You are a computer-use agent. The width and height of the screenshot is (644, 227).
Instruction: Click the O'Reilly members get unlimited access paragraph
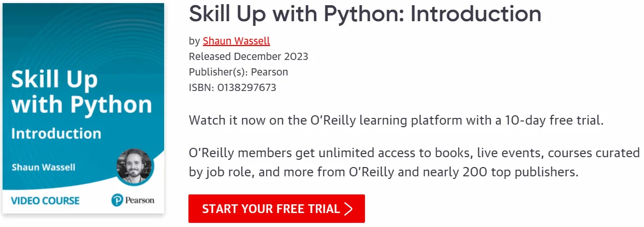(x=414, y=162)
